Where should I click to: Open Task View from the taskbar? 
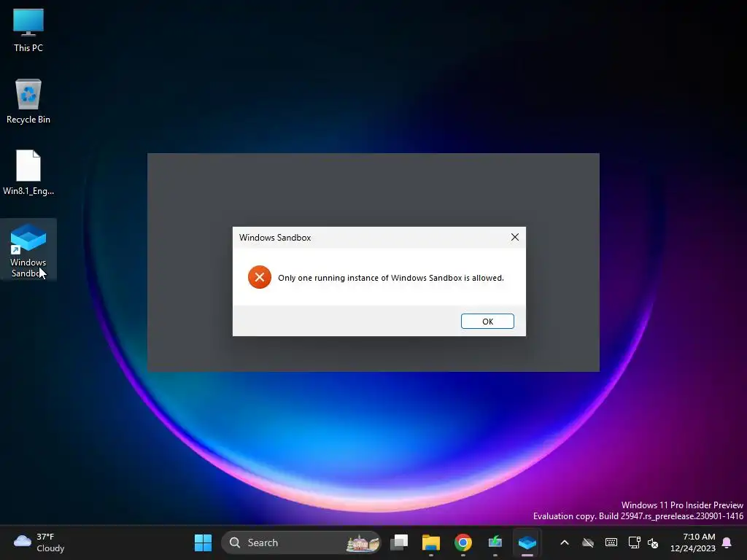click(399, 542)
